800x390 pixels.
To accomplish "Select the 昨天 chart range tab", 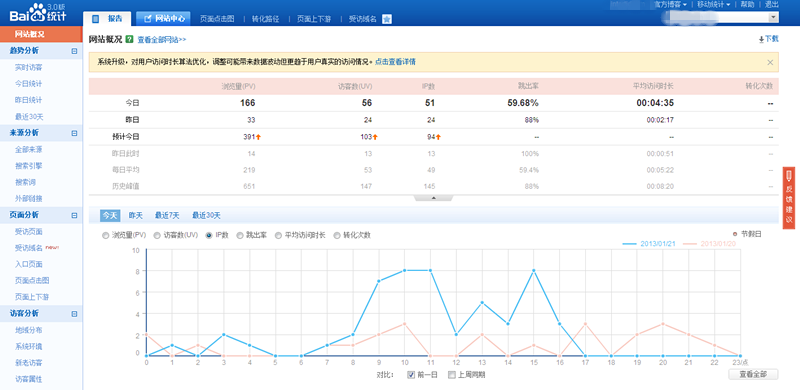I will pyautogui.click(x=136, y=215).
